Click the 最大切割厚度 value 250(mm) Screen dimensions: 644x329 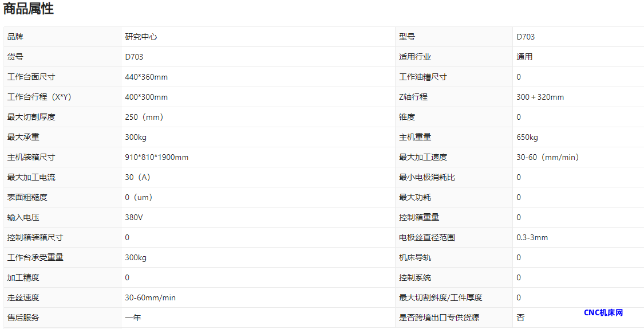pyautogui.click(x=144, y=117)
